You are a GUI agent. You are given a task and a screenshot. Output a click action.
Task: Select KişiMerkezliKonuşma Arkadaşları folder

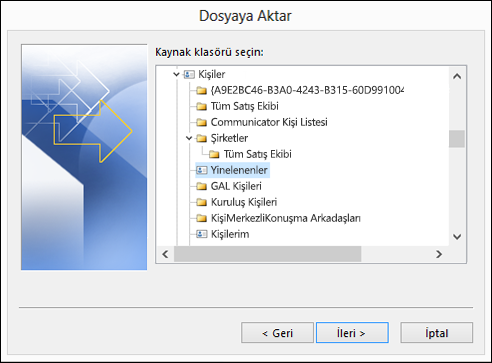(x=286, y=218)
